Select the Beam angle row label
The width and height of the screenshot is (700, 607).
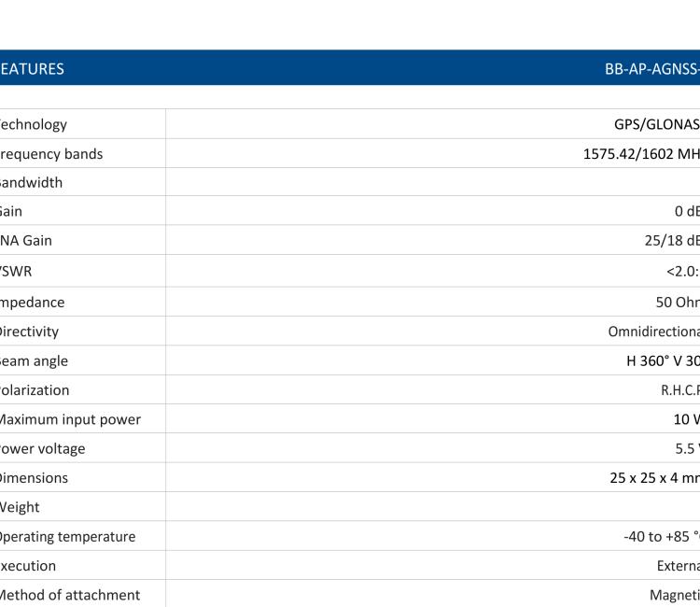point(35,360)
